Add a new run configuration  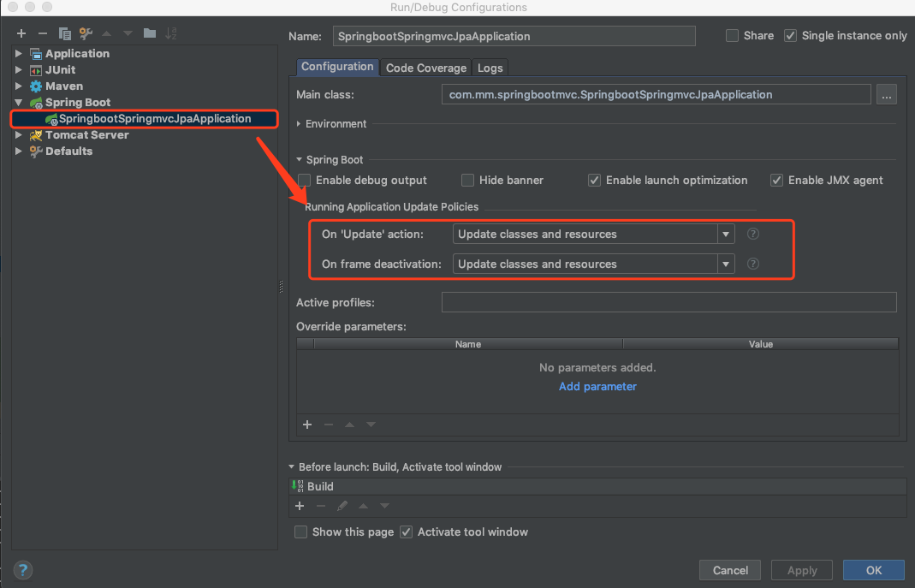click(21, 33)
